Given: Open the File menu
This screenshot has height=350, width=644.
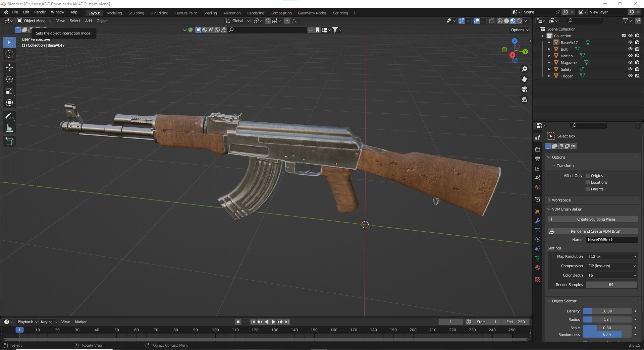Looking at the screenshot, I should [x=15, y=12].
